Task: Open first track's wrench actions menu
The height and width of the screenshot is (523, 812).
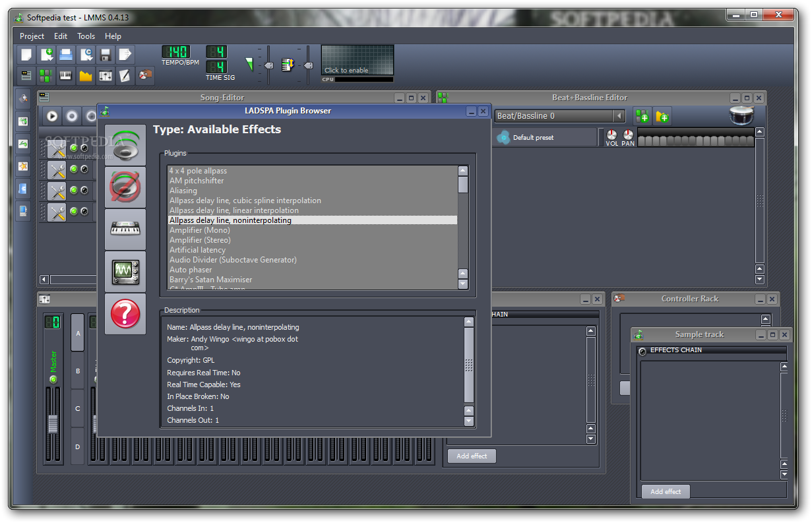Action: point(57,149)
